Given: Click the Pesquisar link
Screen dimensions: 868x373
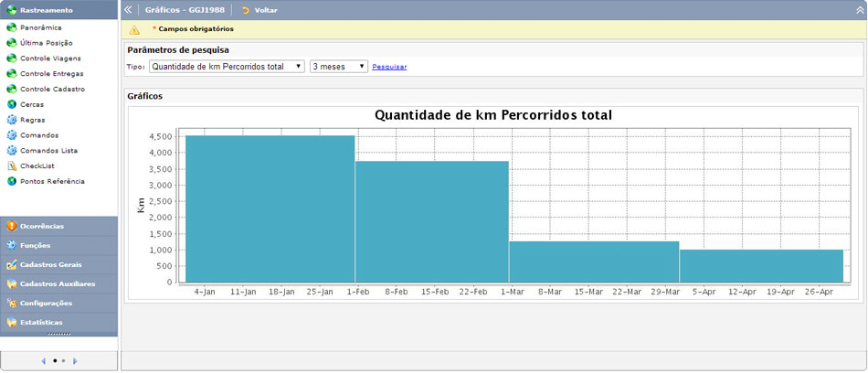Looking at the screenshot, I should (389, 67).
